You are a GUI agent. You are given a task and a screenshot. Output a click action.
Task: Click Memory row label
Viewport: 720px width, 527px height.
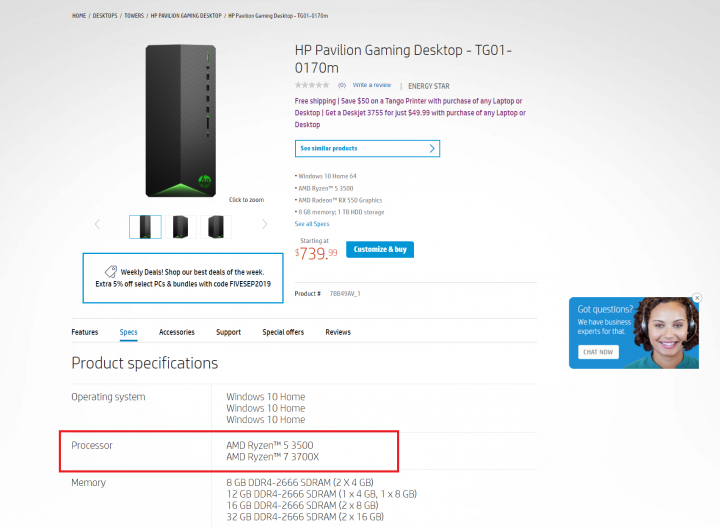[89, 482]
